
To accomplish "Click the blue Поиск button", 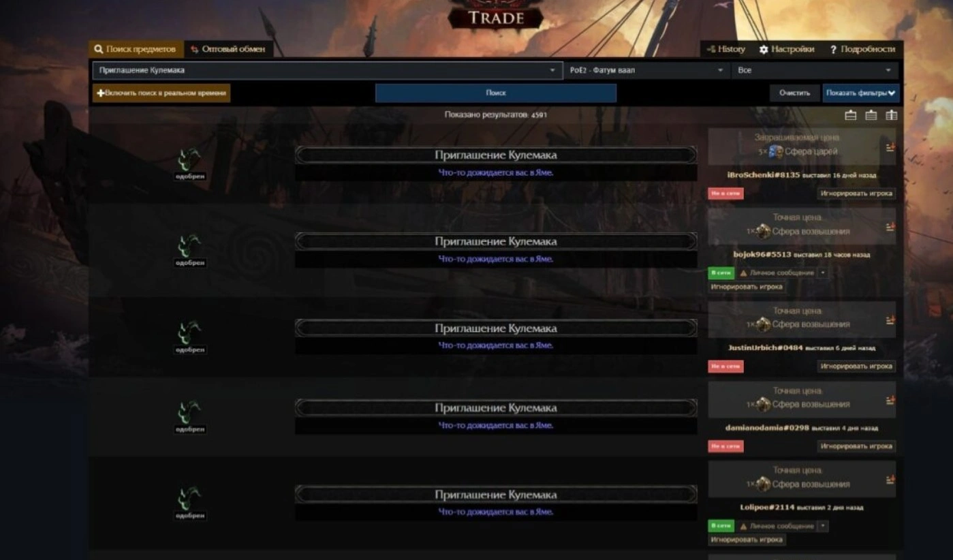I will click(496, 93).
